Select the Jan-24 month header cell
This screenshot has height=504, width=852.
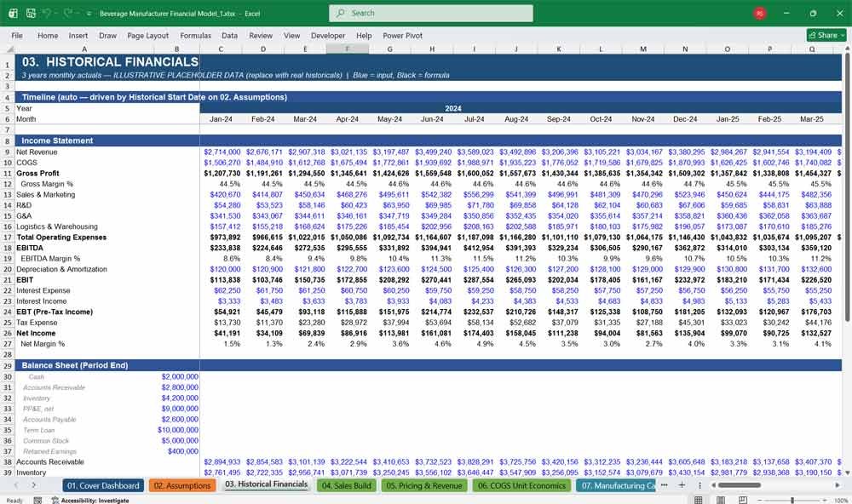222,119
